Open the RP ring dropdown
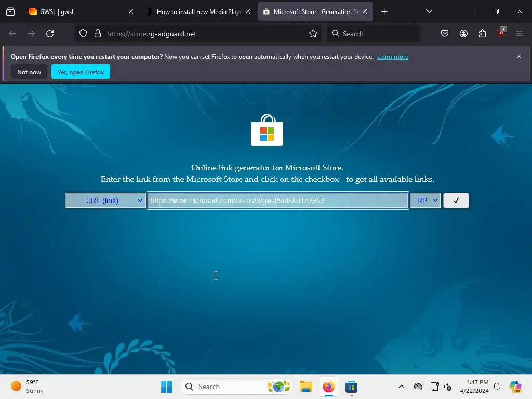 425,201
